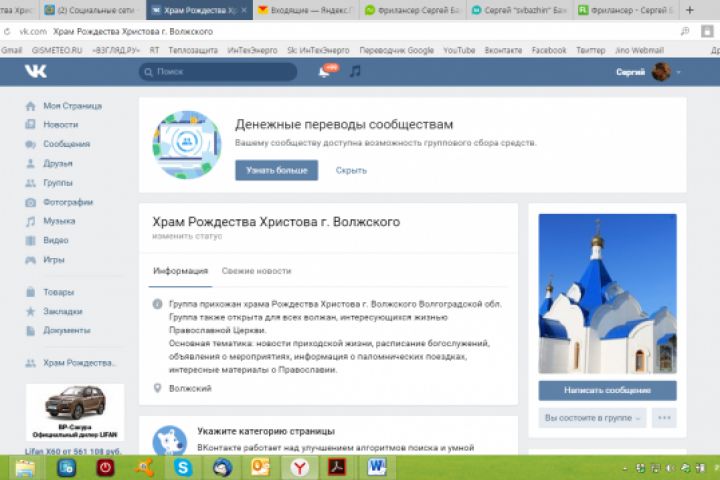Screen dimensions: 720x480
Task: Click the browser reload icon
Action: [7, 32]
